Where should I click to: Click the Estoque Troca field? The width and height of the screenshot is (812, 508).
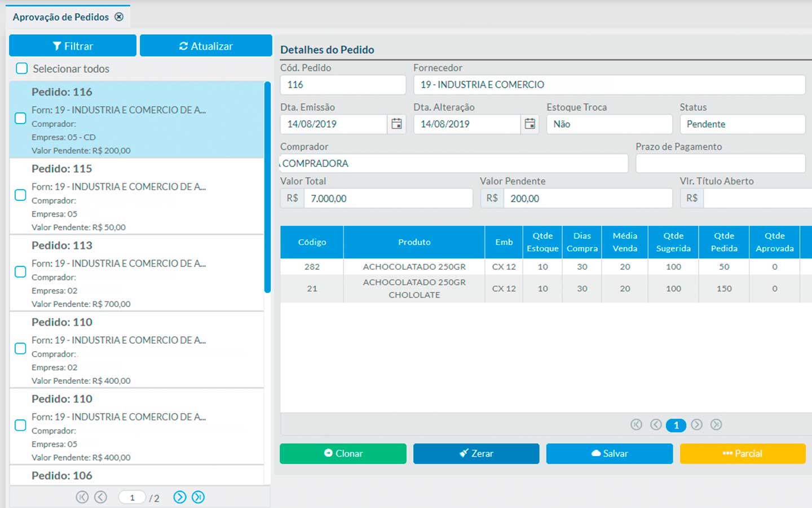pyautogui.click(x=609, y=124)
